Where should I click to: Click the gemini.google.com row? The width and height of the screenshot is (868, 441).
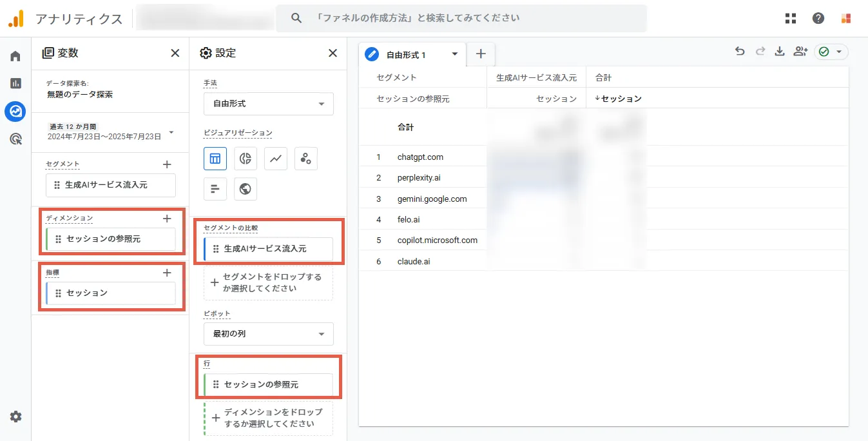point(432,199)
